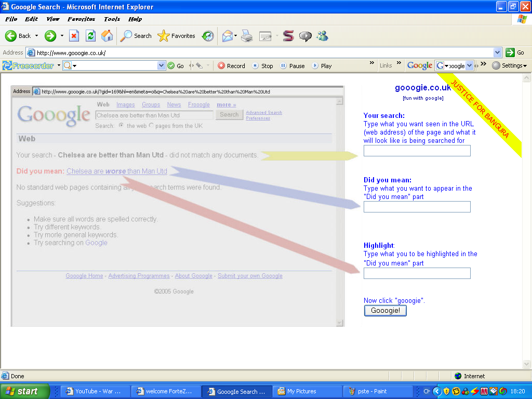Click page scrollbar up arrow
The height and width of the screenshot is (399, 532).
click(527, 78)
